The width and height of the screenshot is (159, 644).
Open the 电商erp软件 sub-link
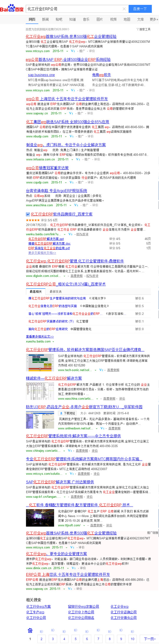point(102,75)
